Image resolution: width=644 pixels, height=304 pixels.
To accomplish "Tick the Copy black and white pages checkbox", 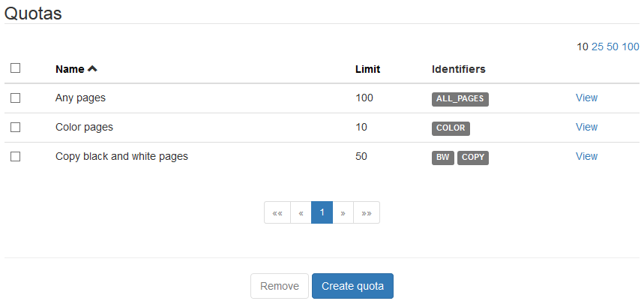I will [x=15, y=156].
